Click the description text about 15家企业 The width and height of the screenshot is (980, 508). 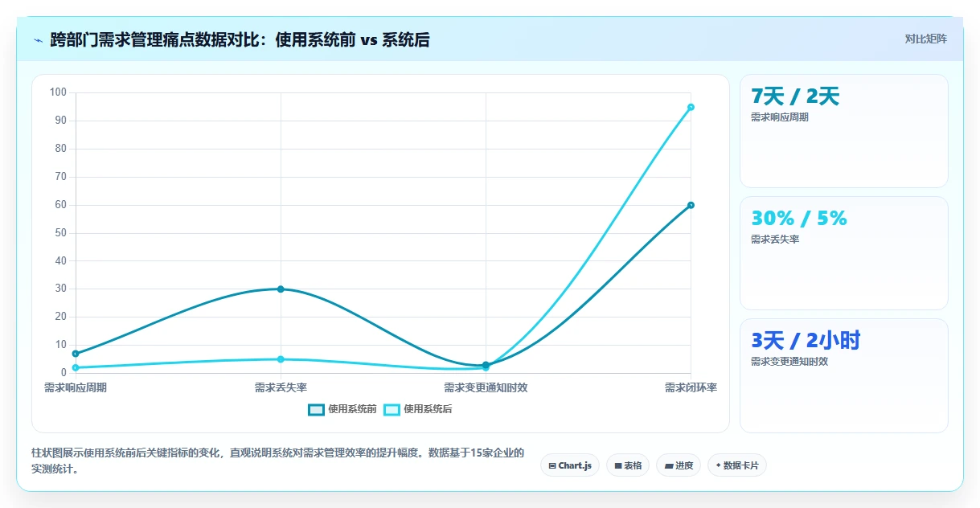[277, 461]
